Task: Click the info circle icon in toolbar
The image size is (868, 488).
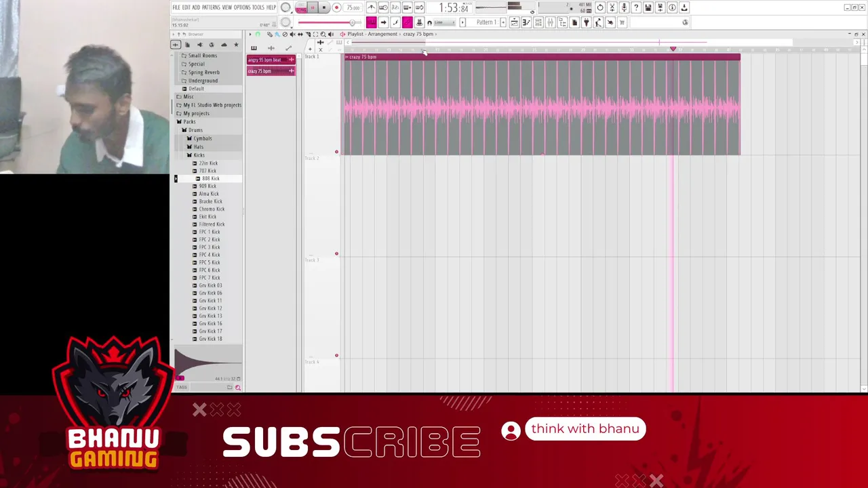Action: 672,7
